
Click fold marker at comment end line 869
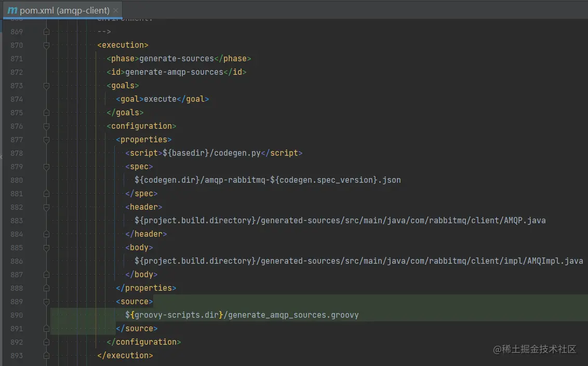point(46,32)
